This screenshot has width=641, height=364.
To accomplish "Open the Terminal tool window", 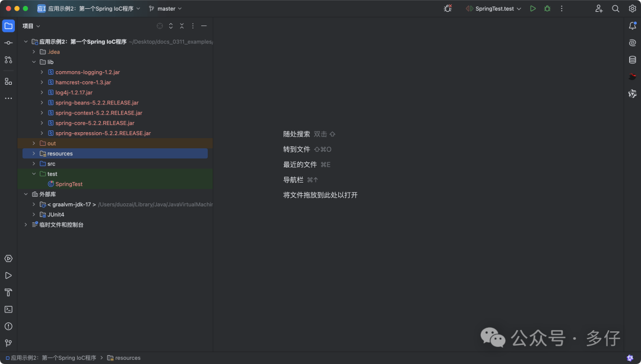I will pyautogui.click(x=8, y=309).
